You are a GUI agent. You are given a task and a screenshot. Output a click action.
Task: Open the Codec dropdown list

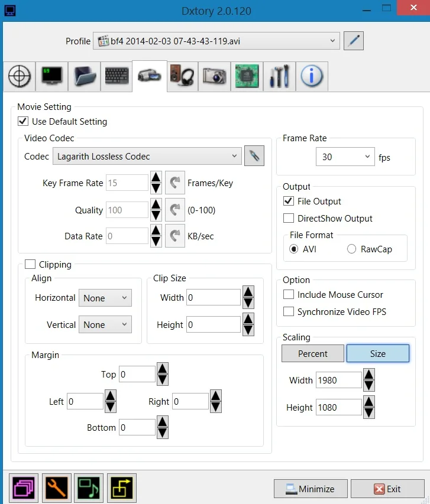[x=147, y=156]
